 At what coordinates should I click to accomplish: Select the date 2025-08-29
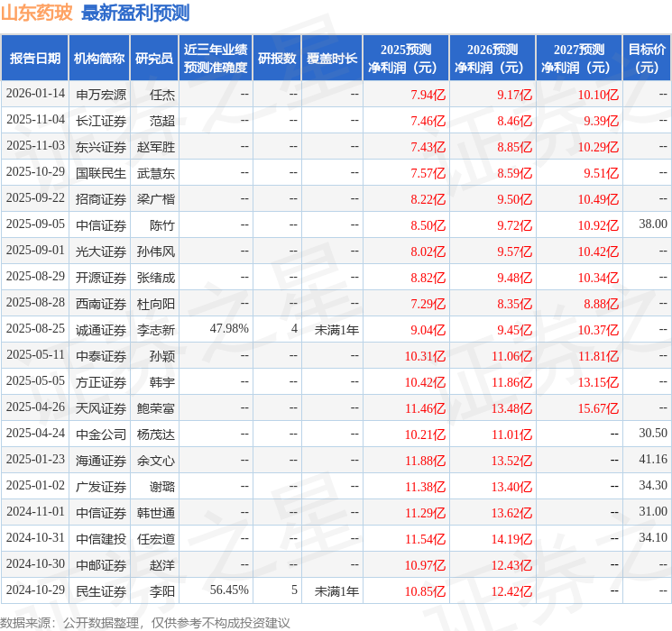[x=35, y=277]
